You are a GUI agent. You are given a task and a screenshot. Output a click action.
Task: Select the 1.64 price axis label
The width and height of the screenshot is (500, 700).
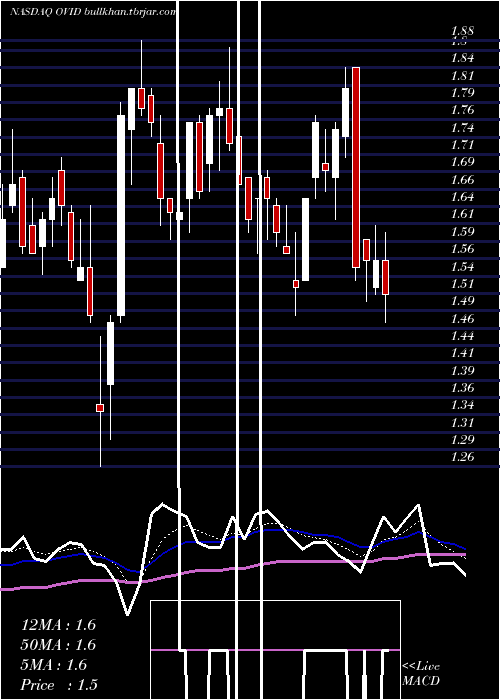coord(462,197)
